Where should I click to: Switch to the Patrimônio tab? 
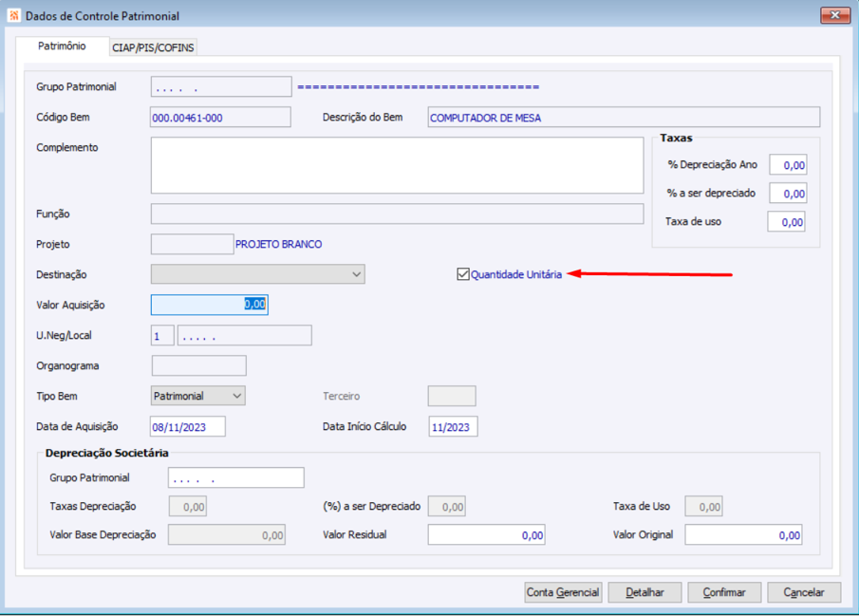coord(62,47)
